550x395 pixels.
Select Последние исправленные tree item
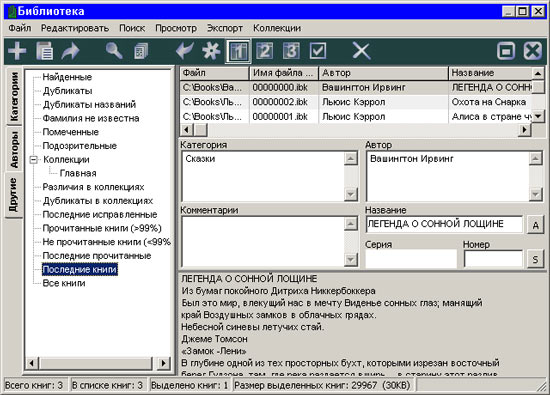point(100,214)
